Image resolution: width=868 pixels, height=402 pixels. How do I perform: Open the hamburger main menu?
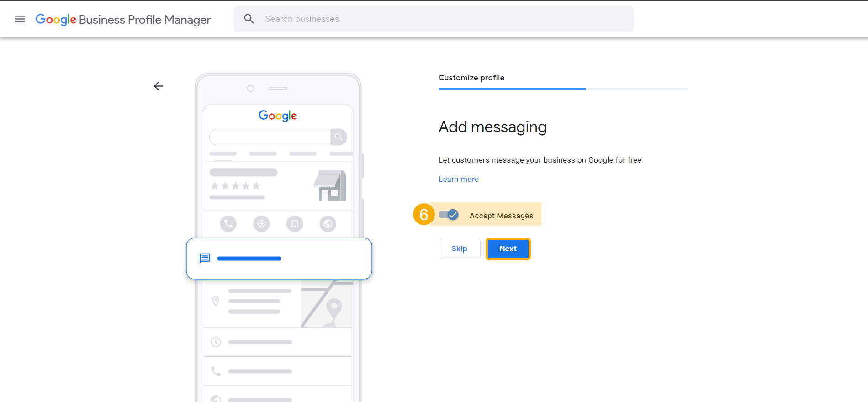coord(20,19)
